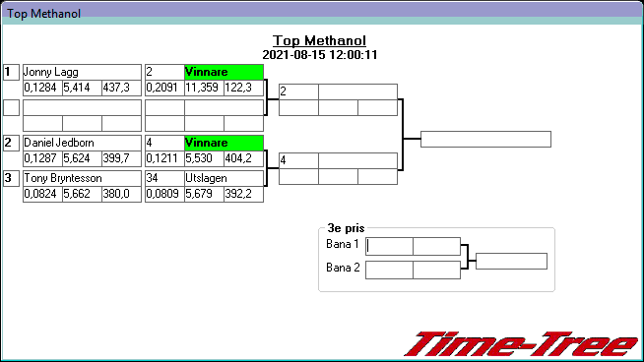
Task: Select the reaction time 0,1284 cell
Action: tap(42, 88)
